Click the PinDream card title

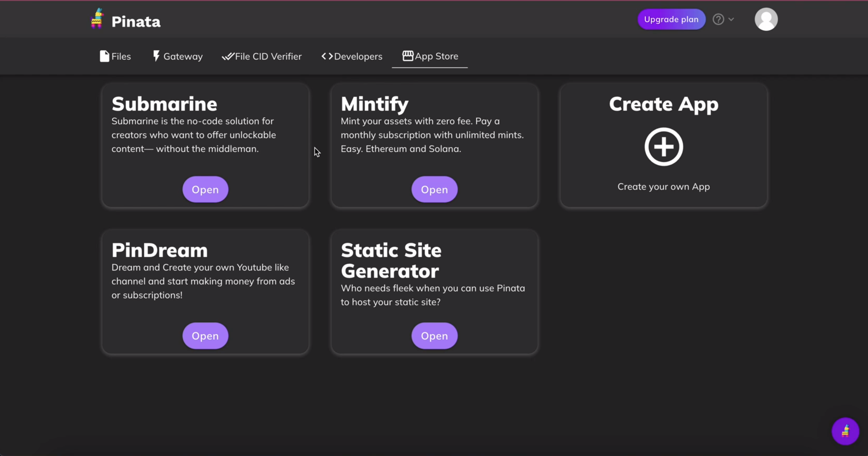click(x=160, y=250)
